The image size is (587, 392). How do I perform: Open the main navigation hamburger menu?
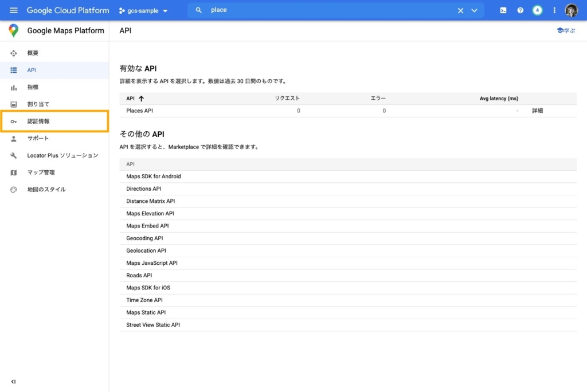(14, 10)
